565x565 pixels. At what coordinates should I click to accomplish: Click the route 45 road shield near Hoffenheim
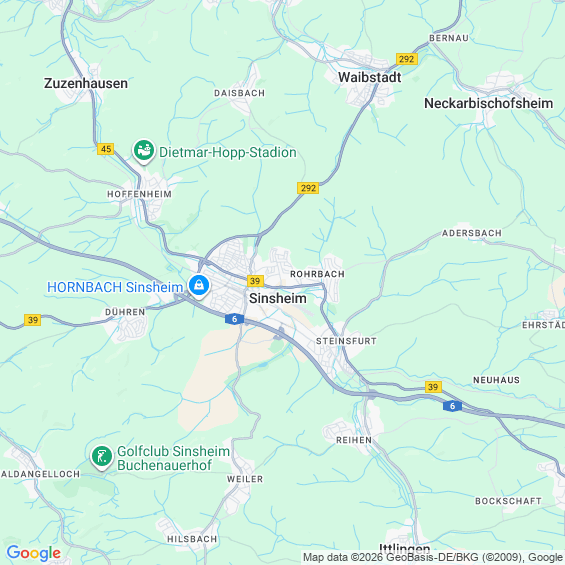[x=106, y=149]
